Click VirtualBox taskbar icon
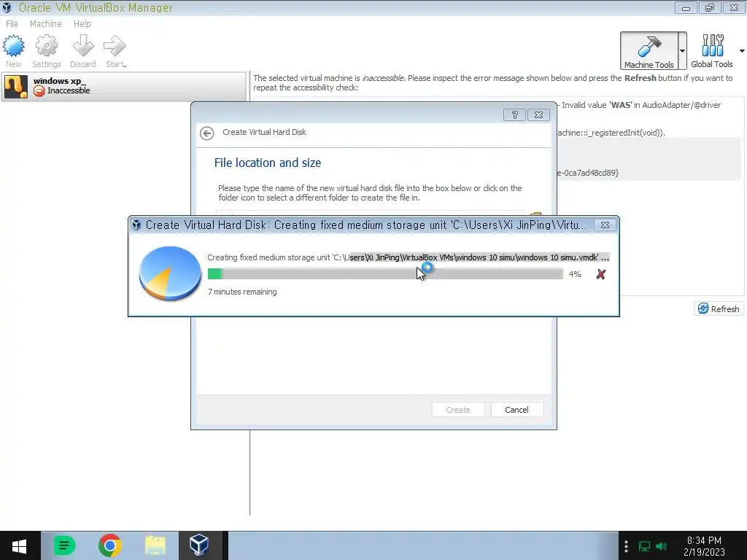Viewport: 747px width, 560px height. [199, 545]
